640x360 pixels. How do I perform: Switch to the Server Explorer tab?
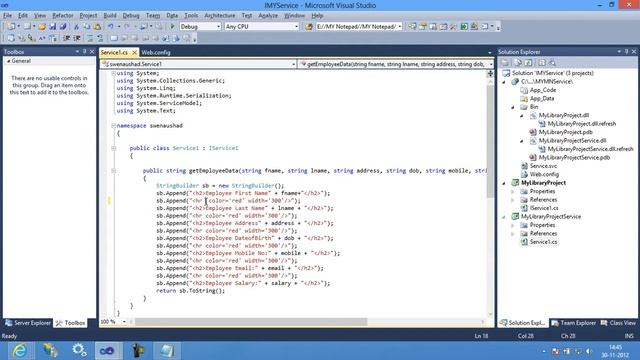[28, 323]
